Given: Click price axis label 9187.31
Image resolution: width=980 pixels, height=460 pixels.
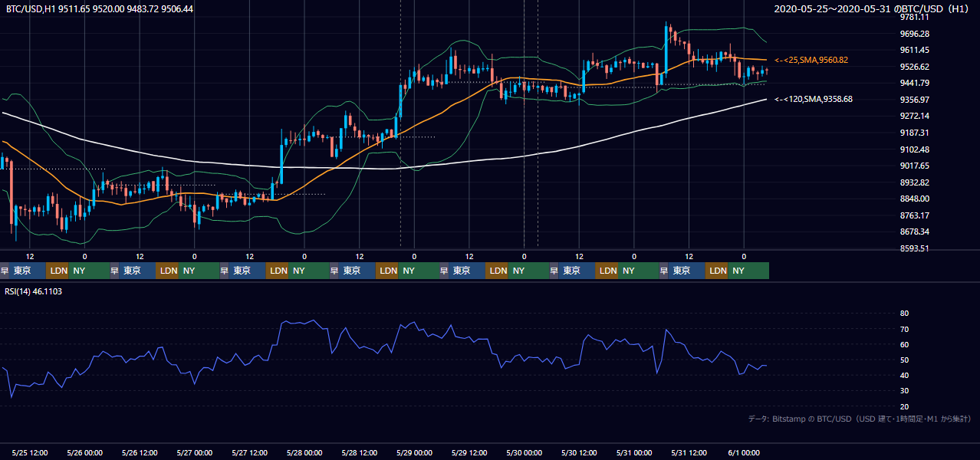Looking at the screenshot, I should pyautogui.click(x=915, y=133).
